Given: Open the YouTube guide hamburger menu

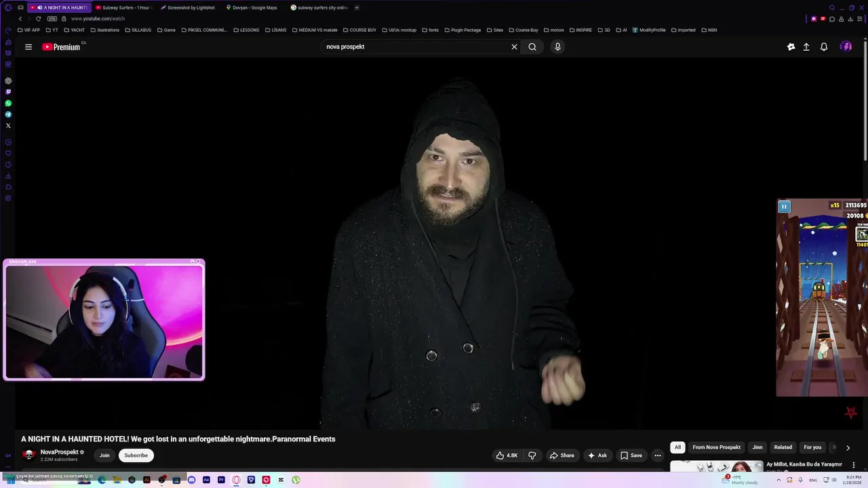Looking at the screenshot, I should [x=28, y=47].
